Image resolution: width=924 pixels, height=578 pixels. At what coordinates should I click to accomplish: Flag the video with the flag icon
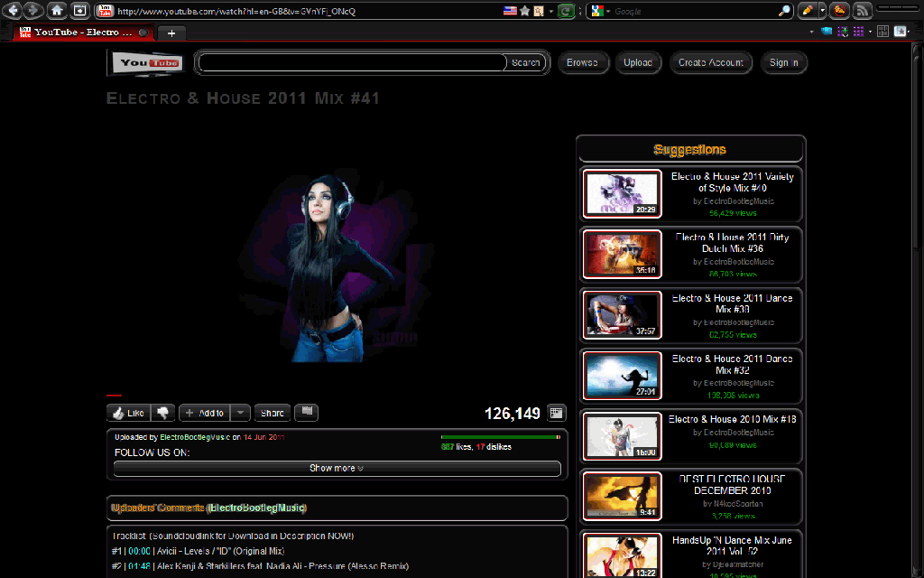307,412
